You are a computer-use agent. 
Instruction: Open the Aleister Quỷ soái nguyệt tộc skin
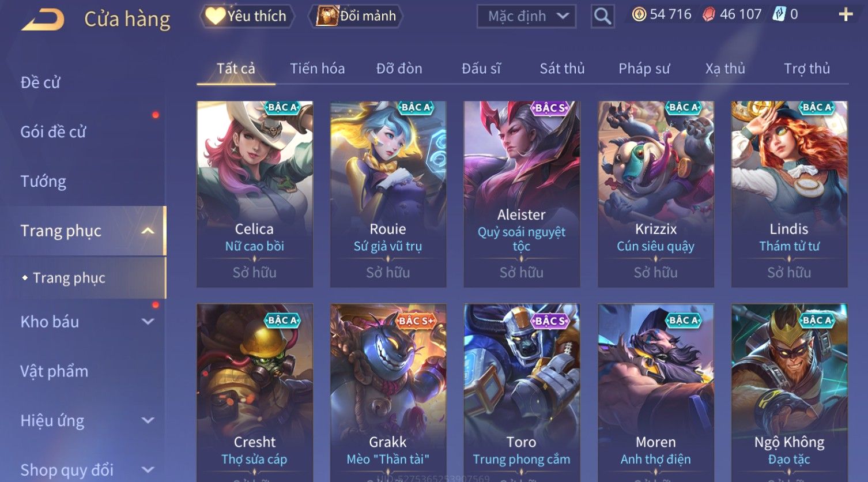(x=522, y=194)
